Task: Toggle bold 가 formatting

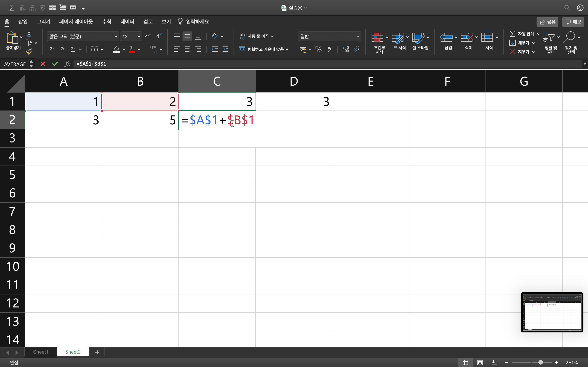Action: click(x=52, y=49)
